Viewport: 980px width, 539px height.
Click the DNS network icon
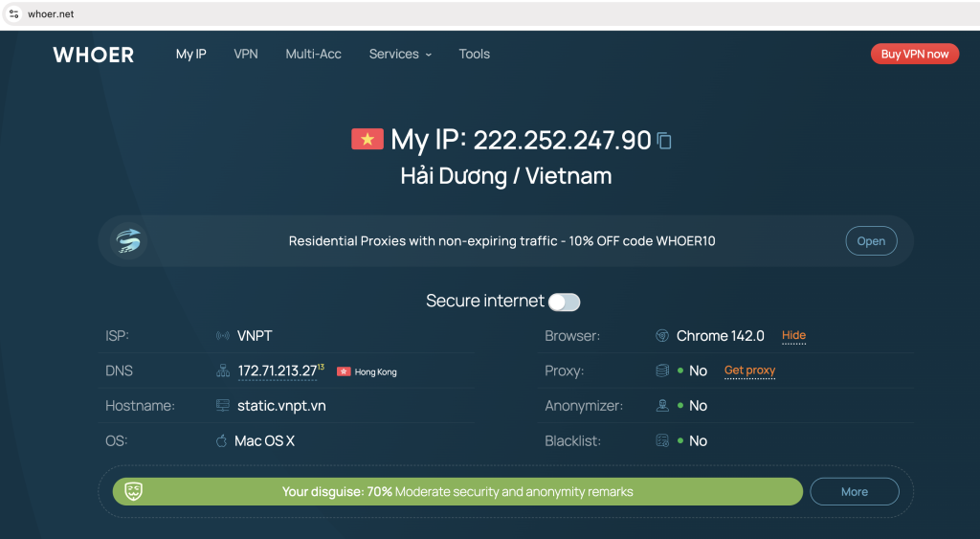point(223,371)
